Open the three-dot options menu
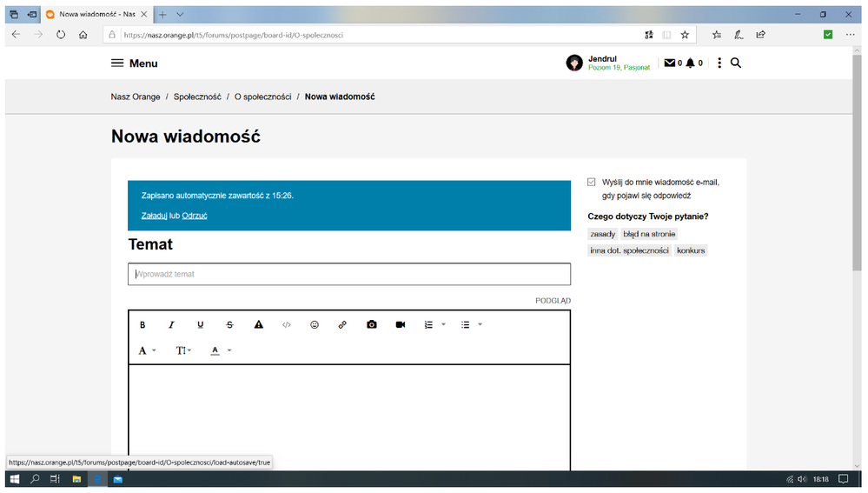The height and width of the screenshot is (493, 868). (719, 63)
